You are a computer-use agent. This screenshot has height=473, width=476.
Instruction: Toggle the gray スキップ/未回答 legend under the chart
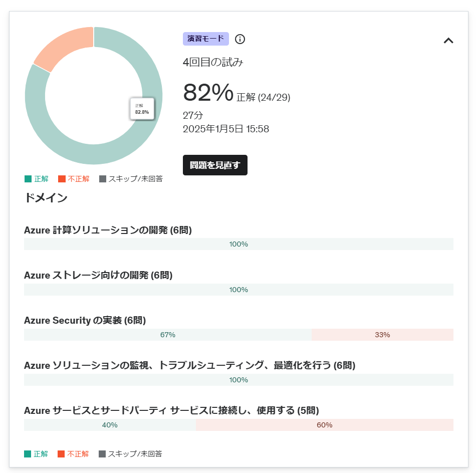pos(131,179)
